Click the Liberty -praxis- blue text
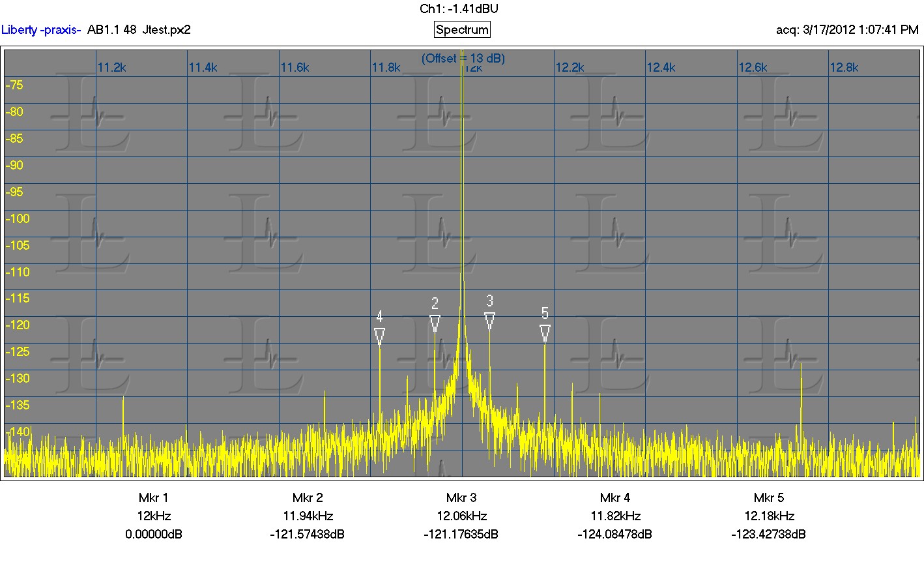 (41, 30)
